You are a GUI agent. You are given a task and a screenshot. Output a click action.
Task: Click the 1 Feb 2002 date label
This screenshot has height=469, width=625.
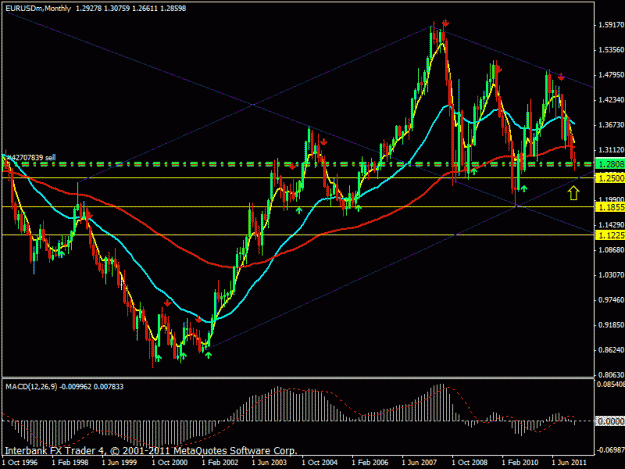click(x=220, y=463)
